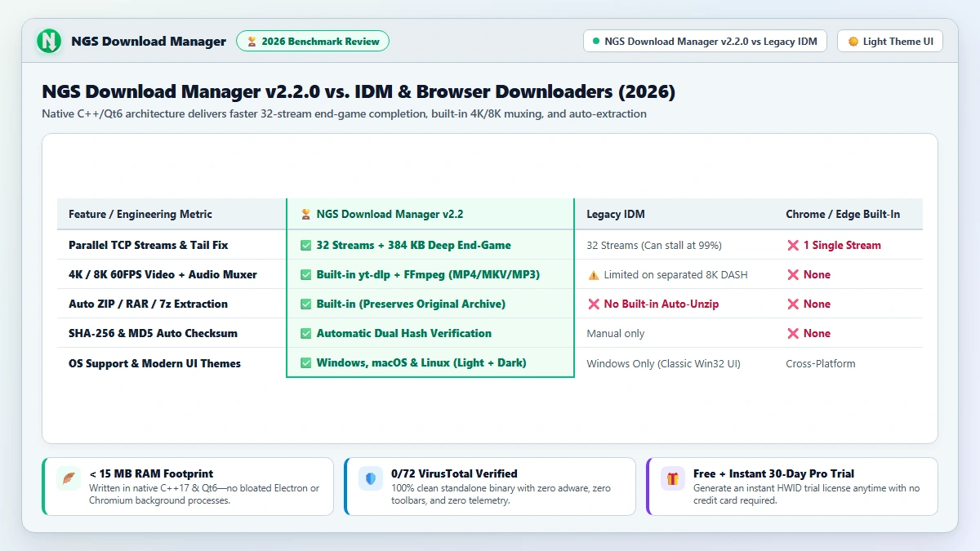980x551 pixels.
Task: Click the Cross-Platform cell
Action: 821,363
